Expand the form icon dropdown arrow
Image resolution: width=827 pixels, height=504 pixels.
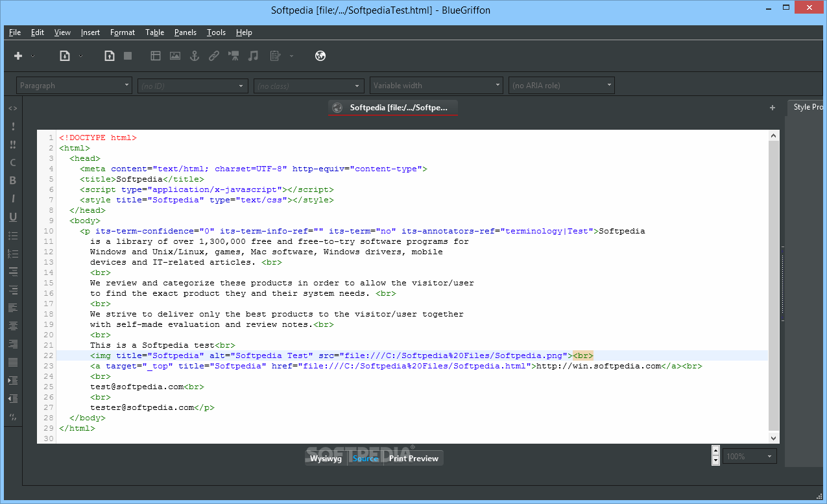(291, 56)
